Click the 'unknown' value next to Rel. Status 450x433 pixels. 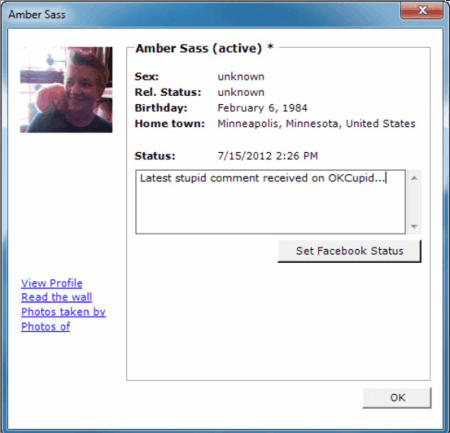click(x=241, y=92)
